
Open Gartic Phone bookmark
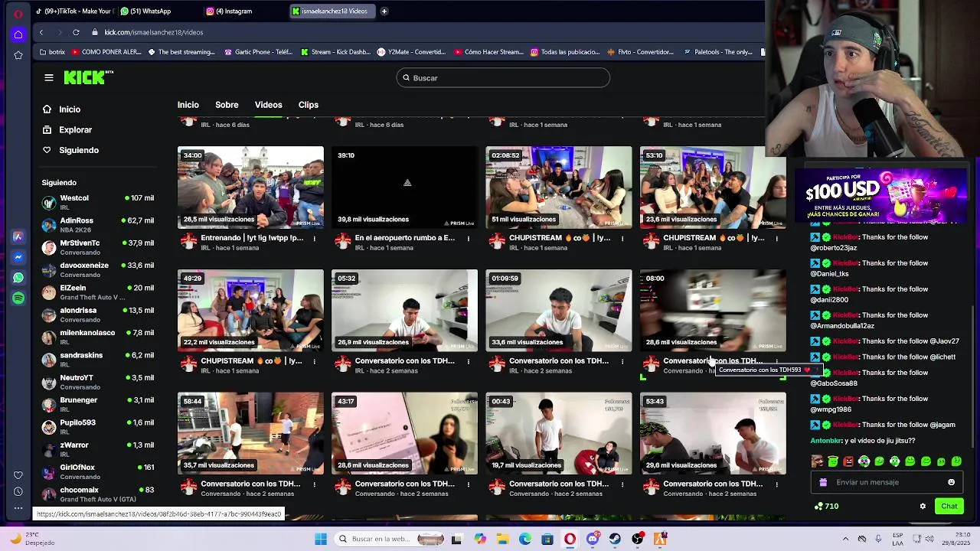258,52
